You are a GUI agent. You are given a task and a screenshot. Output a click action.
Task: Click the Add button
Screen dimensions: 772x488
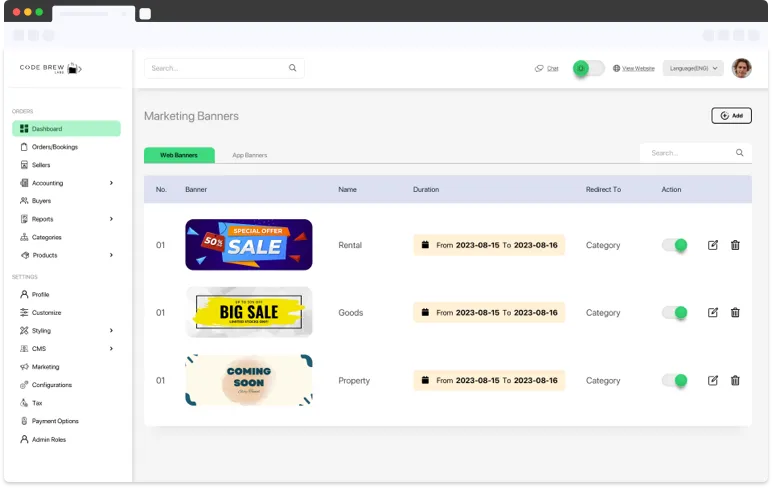[731, 116]
